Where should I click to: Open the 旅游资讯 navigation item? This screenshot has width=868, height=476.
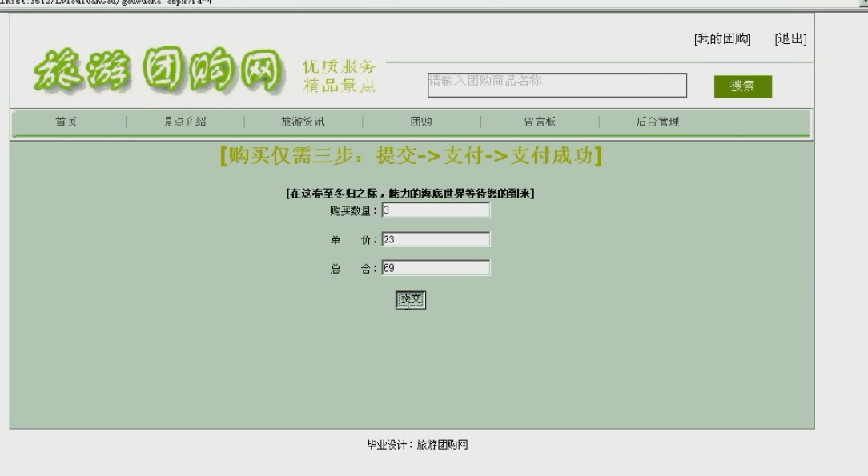pyautogui.click(x=303, y=122)
